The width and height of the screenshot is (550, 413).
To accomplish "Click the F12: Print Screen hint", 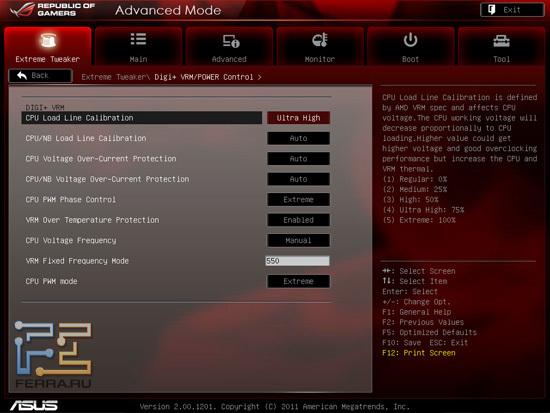I will [x=418, y=353].
